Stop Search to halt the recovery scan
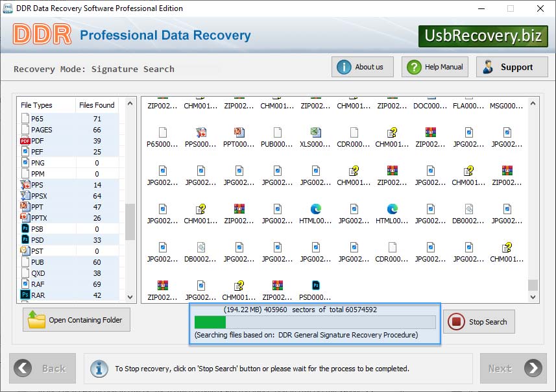Image resolution: width=556 pixels, height=392 pixels. coord(479,322)
